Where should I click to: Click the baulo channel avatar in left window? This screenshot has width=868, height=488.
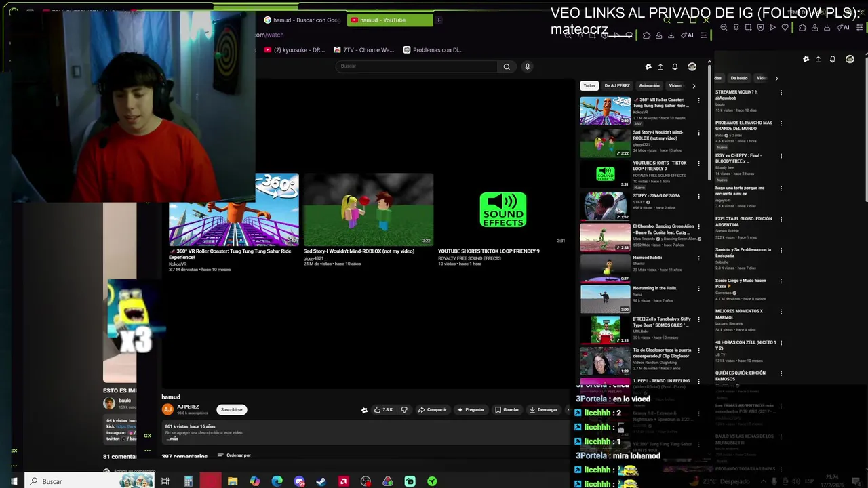109,403
